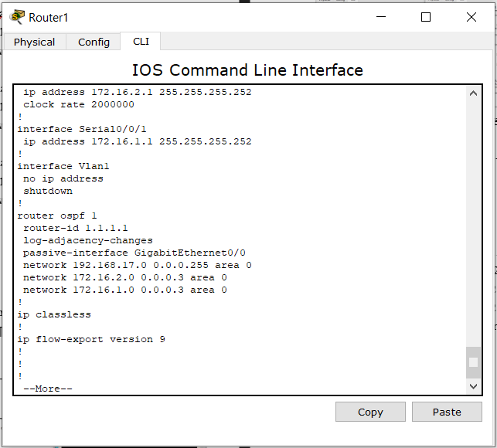Maximize the Router1 window
Image resolution: width=497 pixels, height=448 pixels.
coord(426,17)
